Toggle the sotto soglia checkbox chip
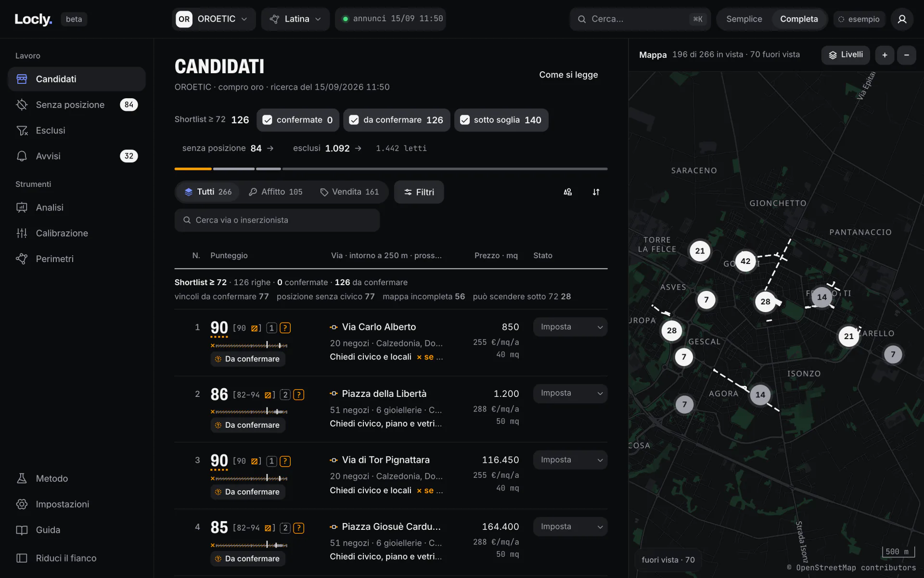 coord(501,120)
